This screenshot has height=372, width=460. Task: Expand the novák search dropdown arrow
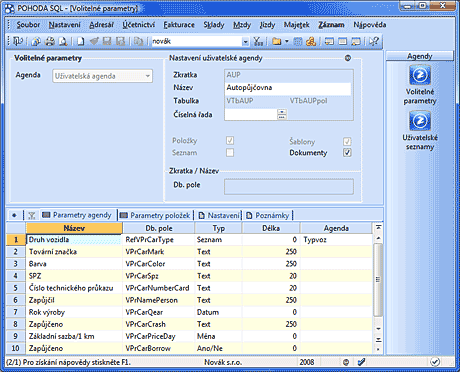tap(245, 42)
